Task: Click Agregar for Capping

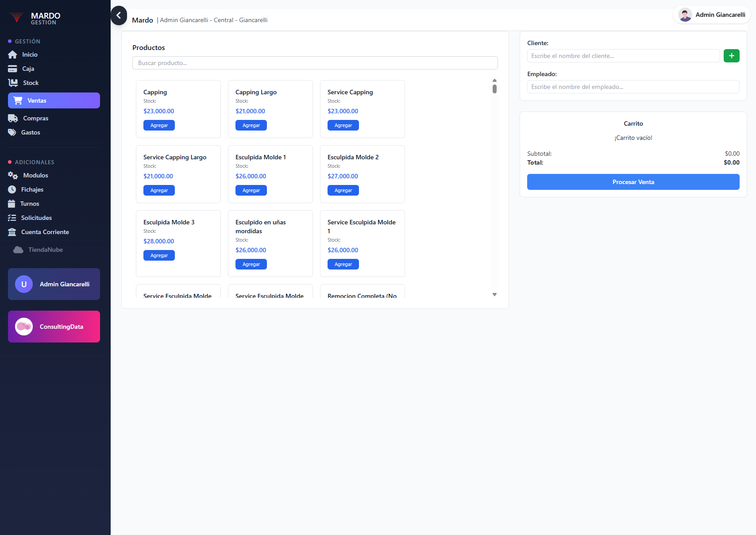Action: coord(159,125)
